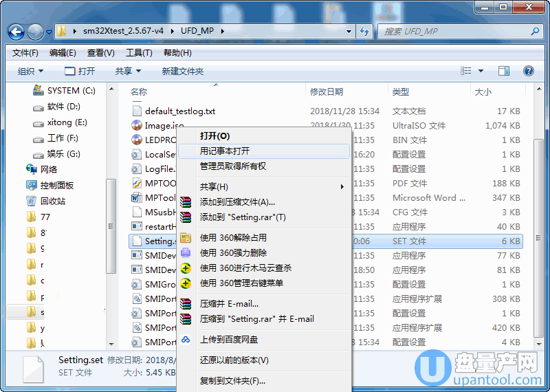
Task: Click the Help question mark icon
Action: [528, 71]
